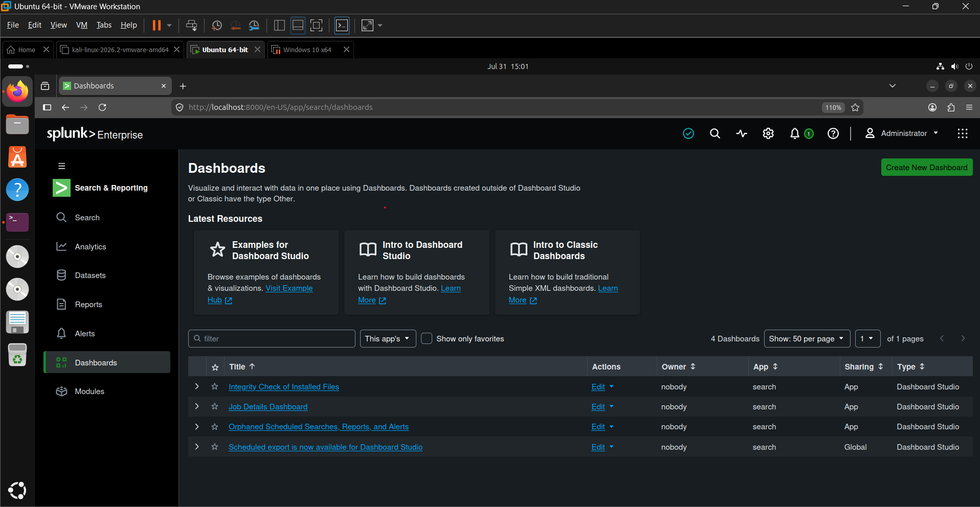Open This app's filter dropdown
The image size is (980, 507).
click(388, 338)
